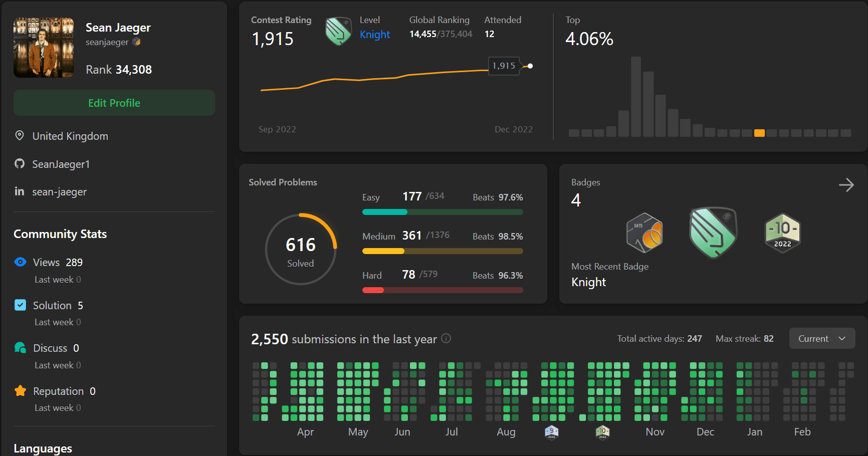Viewport: 868px width, 456px height.
Task: Click the Solution checkmark icon
Action: (x=20, y=305)
